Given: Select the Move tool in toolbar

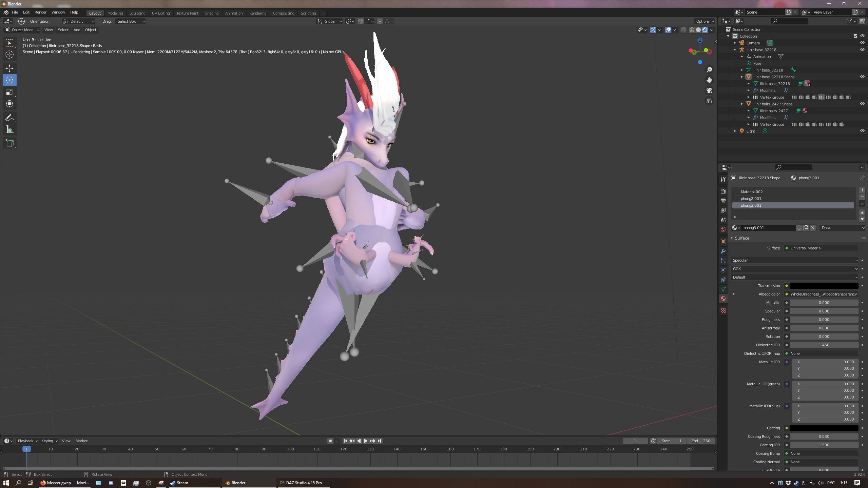Looking at the screenshot, I should (9, 68).
